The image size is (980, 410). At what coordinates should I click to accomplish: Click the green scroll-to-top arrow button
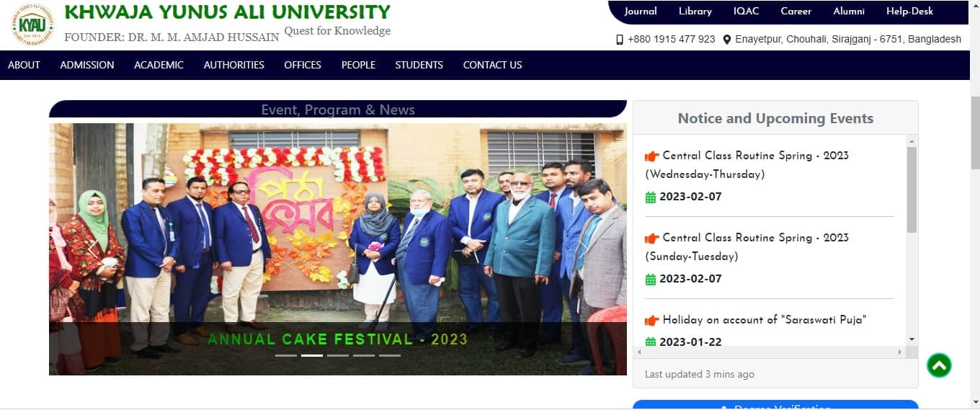coord(939,365)
